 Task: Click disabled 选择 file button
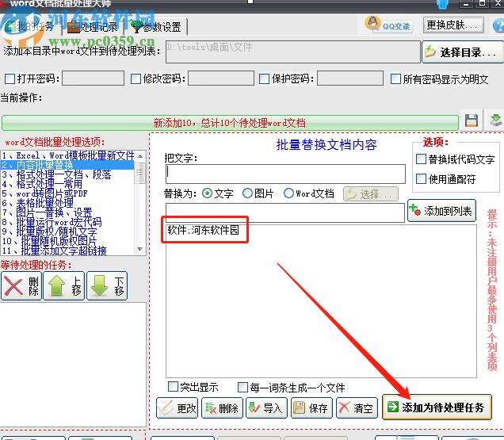pos(371,194)
